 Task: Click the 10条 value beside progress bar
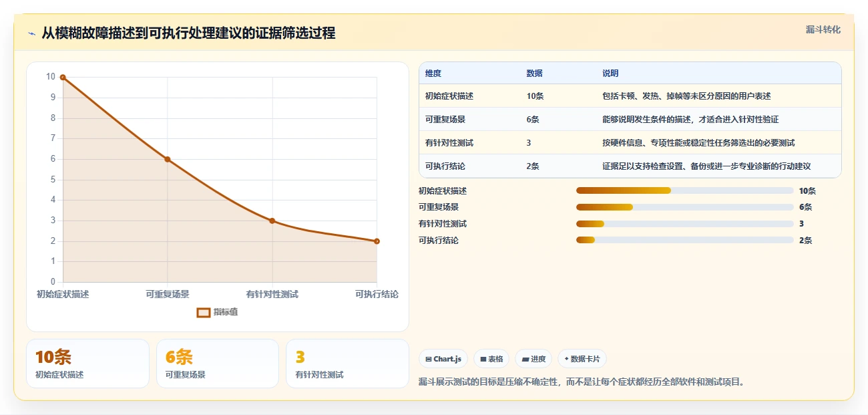coord(807,191)
